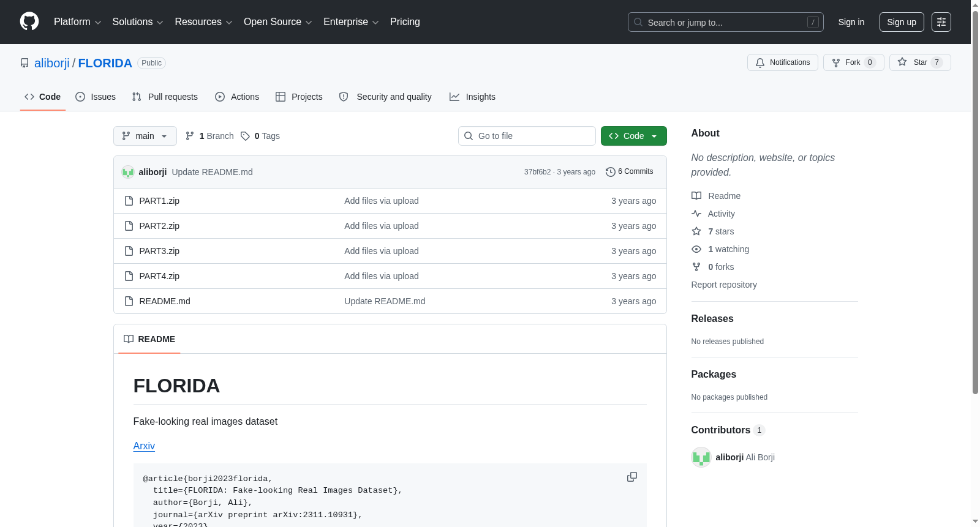Click the Notifications button
980x527 pixels.
783,62
